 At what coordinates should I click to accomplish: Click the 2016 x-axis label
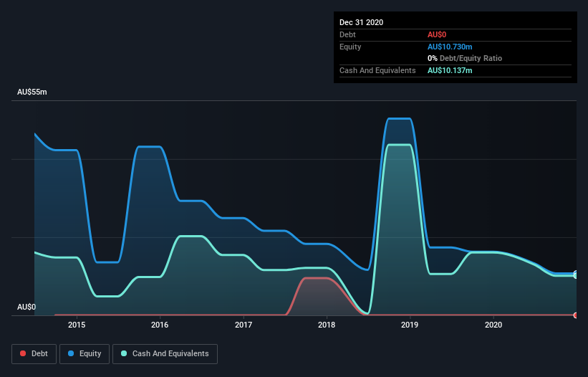160,325
